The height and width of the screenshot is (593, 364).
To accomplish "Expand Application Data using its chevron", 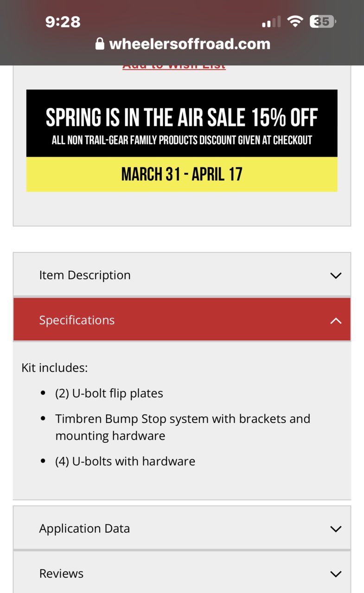I will click(336, 529).
